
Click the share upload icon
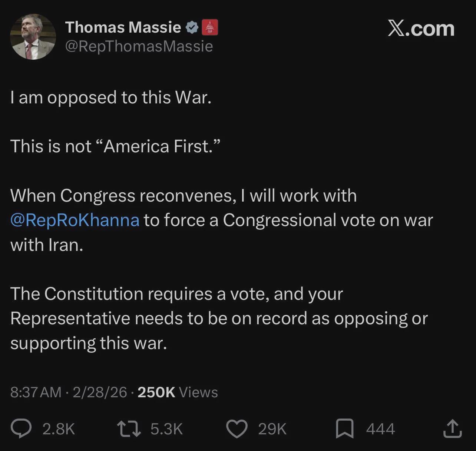[452, 429]
